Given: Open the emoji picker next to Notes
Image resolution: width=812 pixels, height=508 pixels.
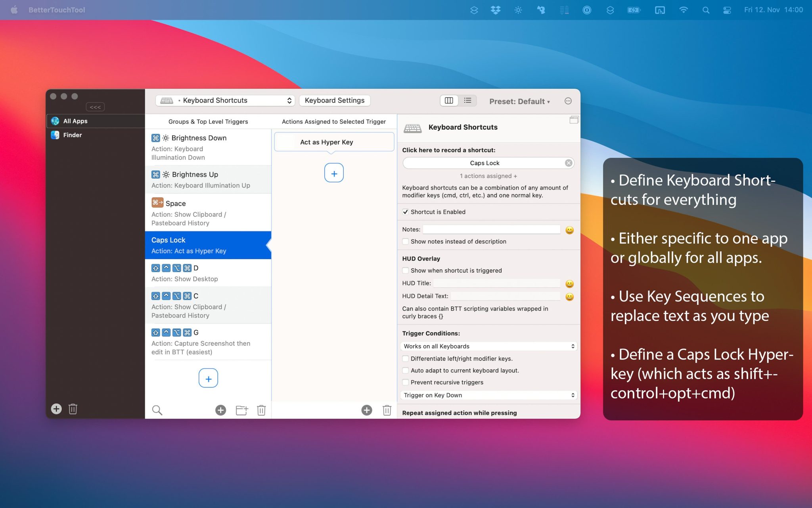Looking at the screenshot, I should pos(569,229).
